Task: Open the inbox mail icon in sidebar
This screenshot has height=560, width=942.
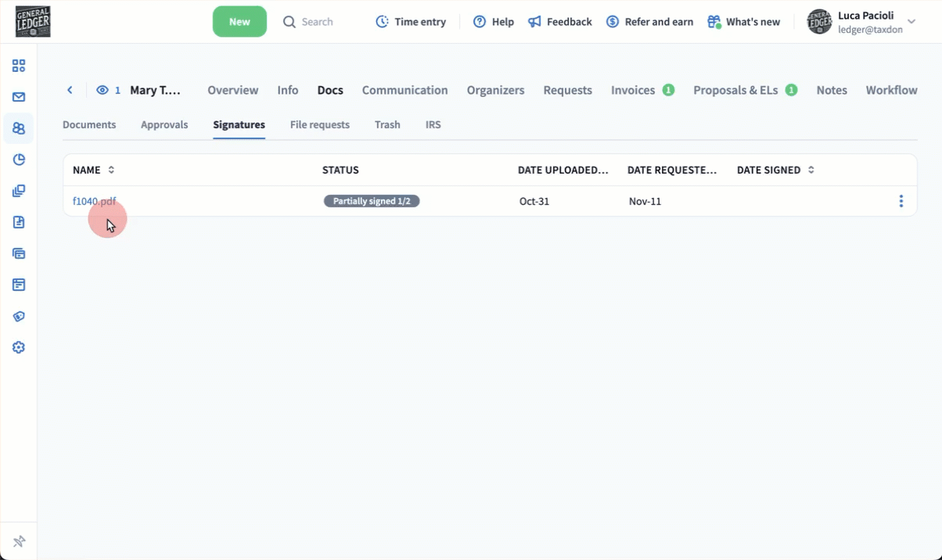Action: click(x=19, y=97)
